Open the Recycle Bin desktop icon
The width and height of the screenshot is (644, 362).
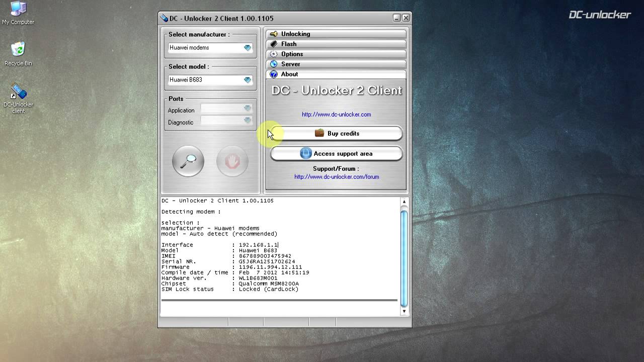[x=18, y=54]
